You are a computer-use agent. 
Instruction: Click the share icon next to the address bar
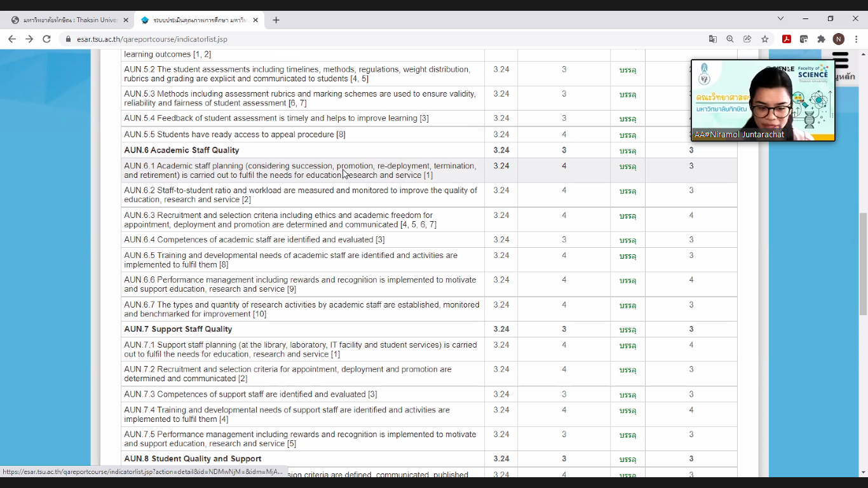tap(748, 39)
